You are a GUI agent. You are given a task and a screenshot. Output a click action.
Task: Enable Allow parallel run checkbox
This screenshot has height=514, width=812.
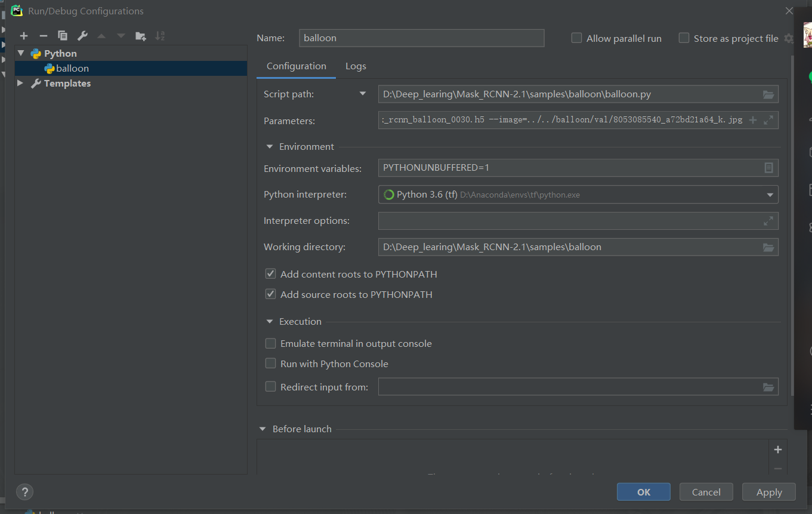(576, 38)
